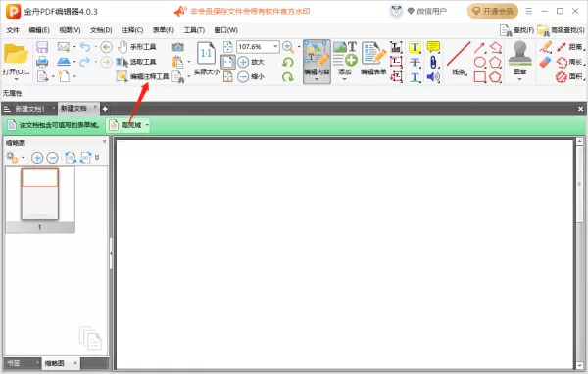This screenshot has width=588, height=374.
Task: Click the fit visible icon left of zoom box
Action: (x=227, y=47)
